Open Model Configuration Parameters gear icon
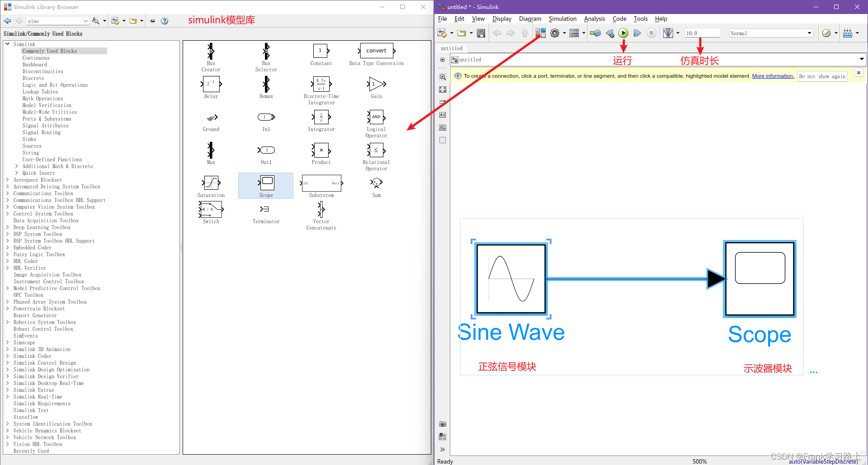Image resolution: width=868 pixels, height=465 pixels. tap(555, 33)
